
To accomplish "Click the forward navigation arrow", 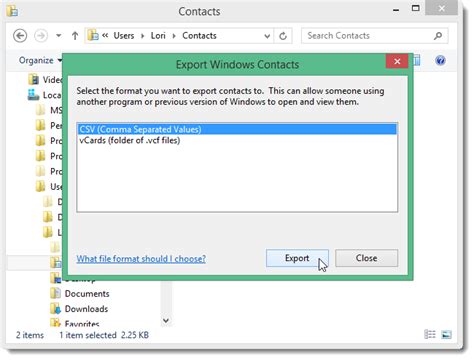I will pos(41,36).
